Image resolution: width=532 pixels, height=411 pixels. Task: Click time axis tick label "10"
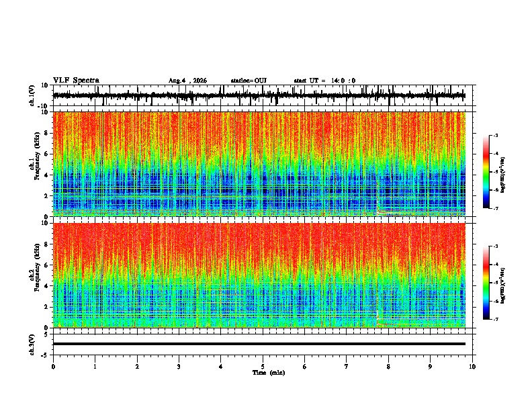coord(472,367)
